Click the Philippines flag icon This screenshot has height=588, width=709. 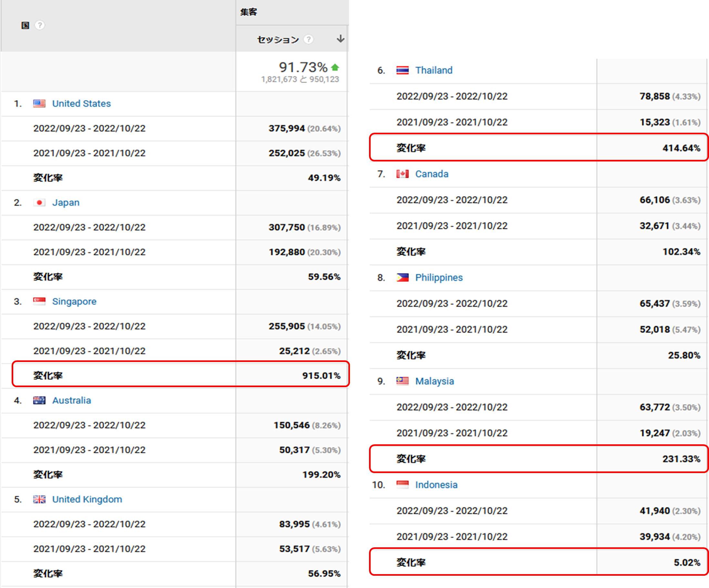[x=402, y=278]
